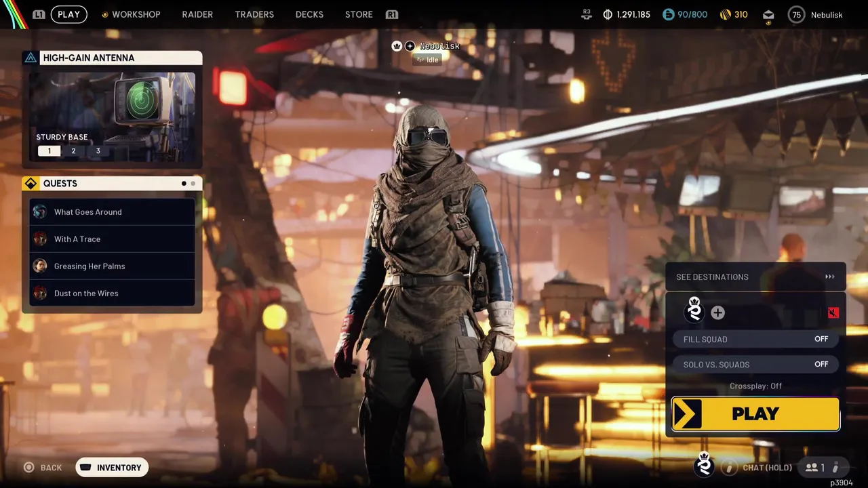Toggle Solo vs. Squads setting
This screenshot has width=868, height=488.
coord(755,364)
